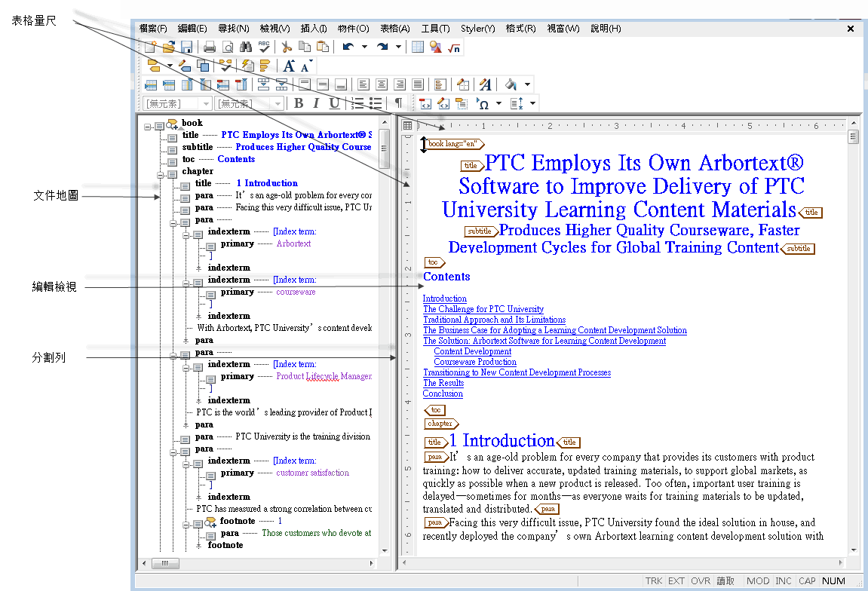
Task: Run the ABC spell check icon
Action: 264,47
